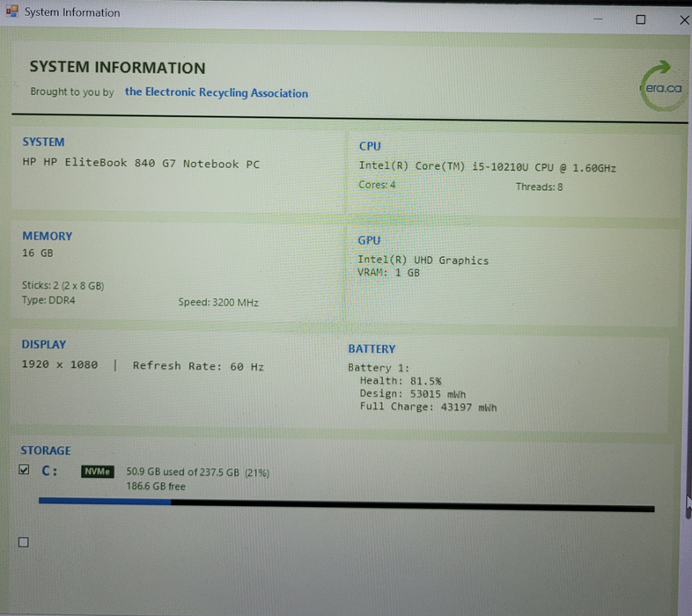Click the DISPLAY section heading
The image size is (692, 616).
click(x=44, y=344)
